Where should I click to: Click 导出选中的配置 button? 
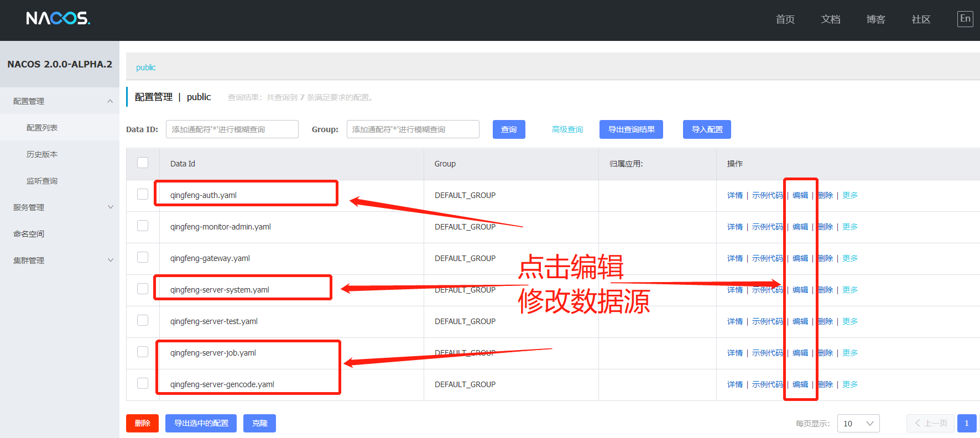coord(201,423)
